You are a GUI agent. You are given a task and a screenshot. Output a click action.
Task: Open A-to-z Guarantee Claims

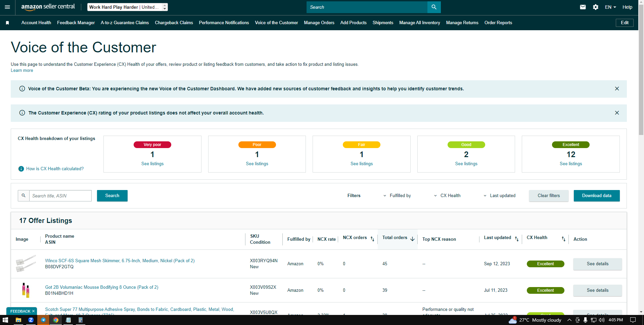[125, 23]
